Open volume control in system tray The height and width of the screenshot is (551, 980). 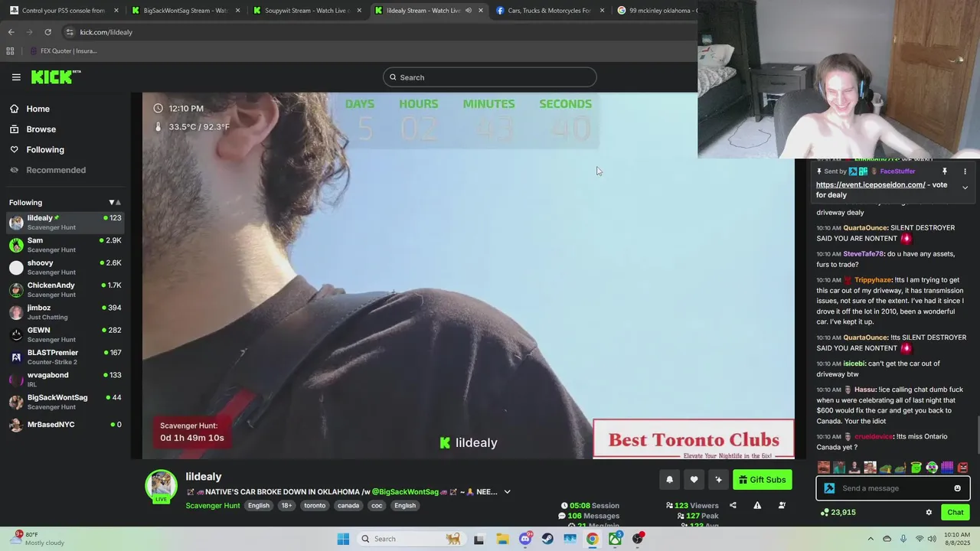(933, 539)
